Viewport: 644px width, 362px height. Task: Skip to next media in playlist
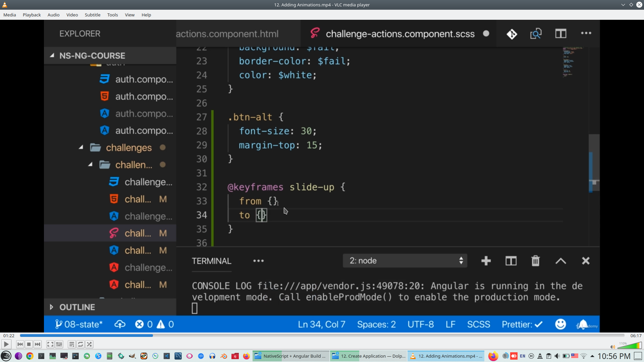(x=38, y=344)
